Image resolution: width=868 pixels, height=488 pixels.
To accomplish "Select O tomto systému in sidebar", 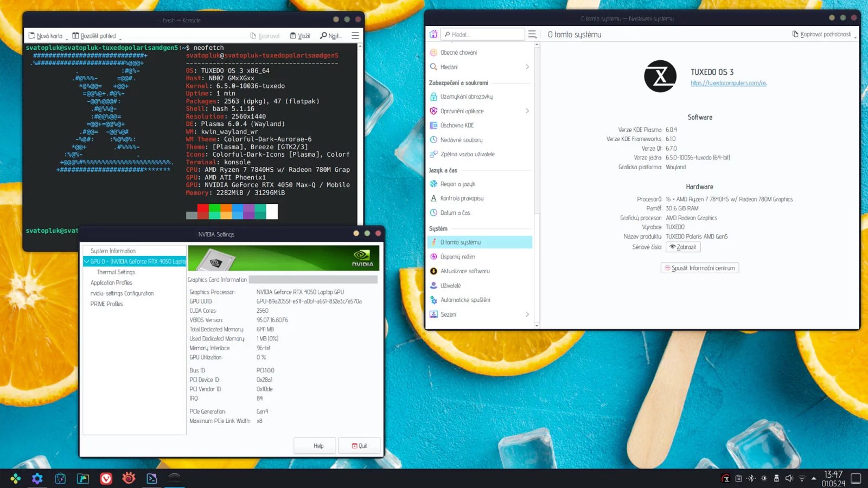I will (480, 242).
